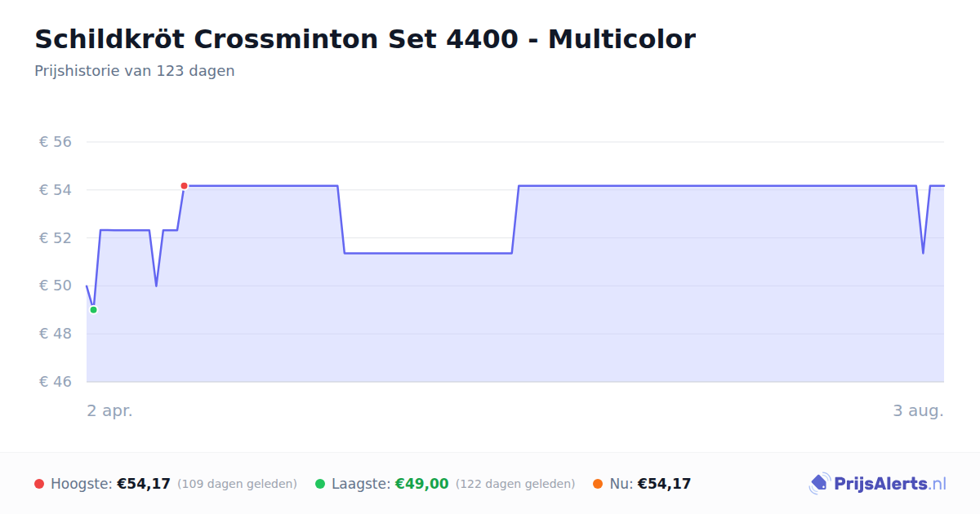Image resolution: width=980 pixels, height=514 pixels.
Task: Click the Schildkröt Crossminton Set title
Action: (365, 39)
